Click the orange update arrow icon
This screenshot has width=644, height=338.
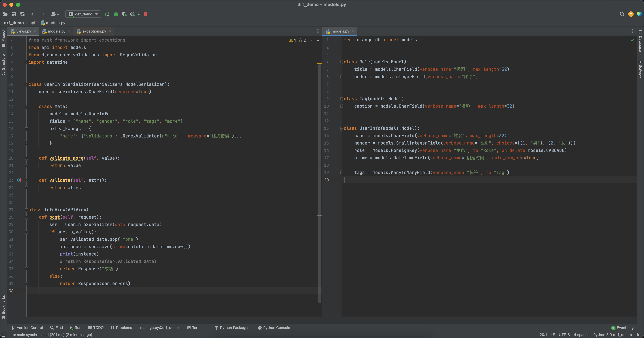(x=631, y=14)
